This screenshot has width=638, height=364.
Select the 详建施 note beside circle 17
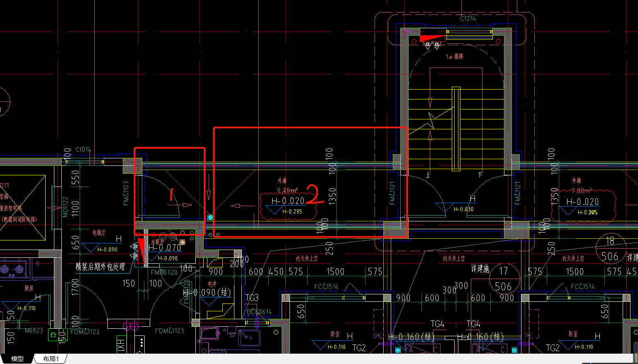click(x=480, y=269)
